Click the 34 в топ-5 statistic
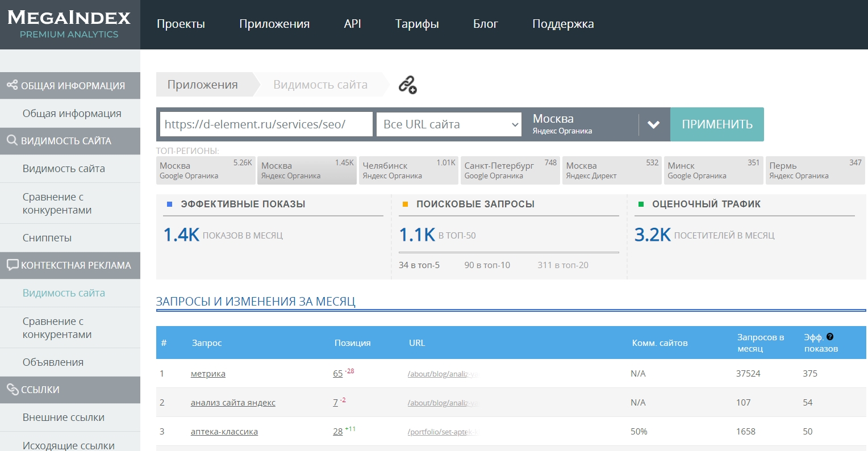 419,265
